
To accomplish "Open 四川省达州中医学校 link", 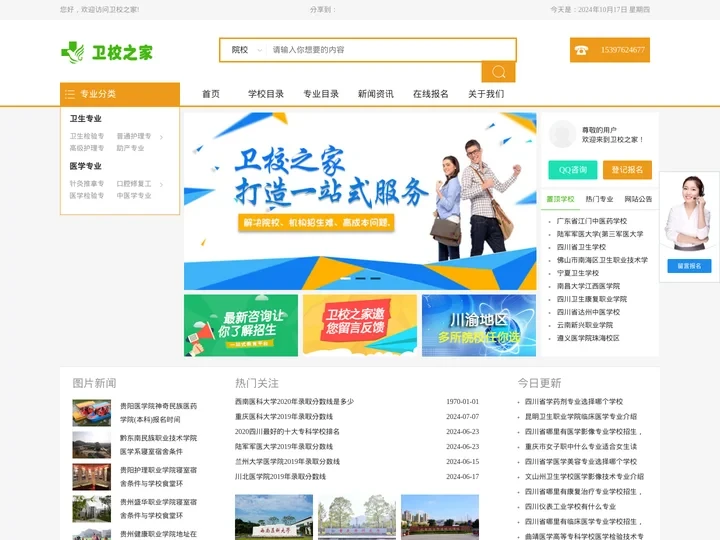I will [x=588, y=312].
